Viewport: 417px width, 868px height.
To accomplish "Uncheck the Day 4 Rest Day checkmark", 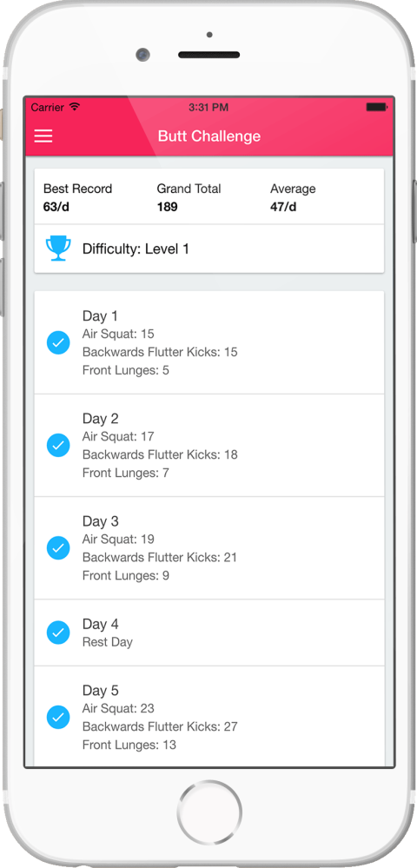I will click(x=58, y=633).
